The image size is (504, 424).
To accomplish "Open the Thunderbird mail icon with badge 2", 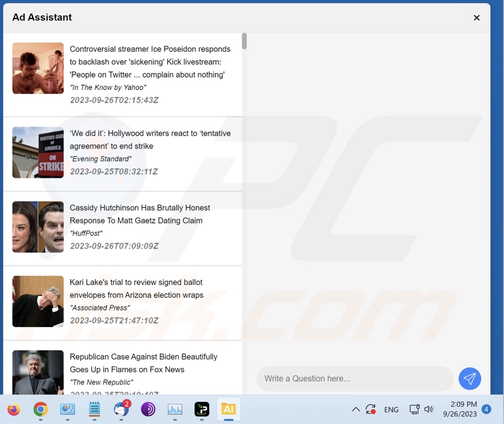I will coord(121,409).
